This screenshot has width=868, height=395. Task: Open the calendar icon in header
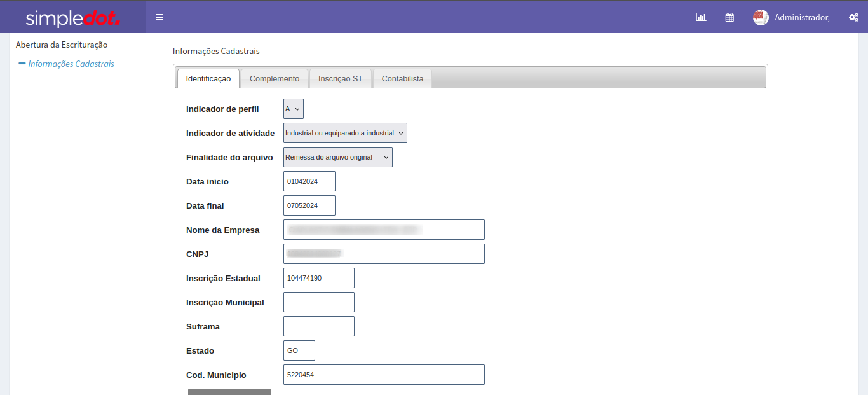pos(729,17)
